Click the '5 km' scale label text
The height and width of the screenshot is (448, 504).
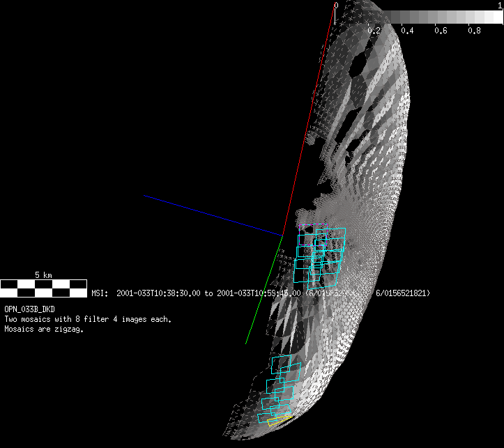pos(43,276)
